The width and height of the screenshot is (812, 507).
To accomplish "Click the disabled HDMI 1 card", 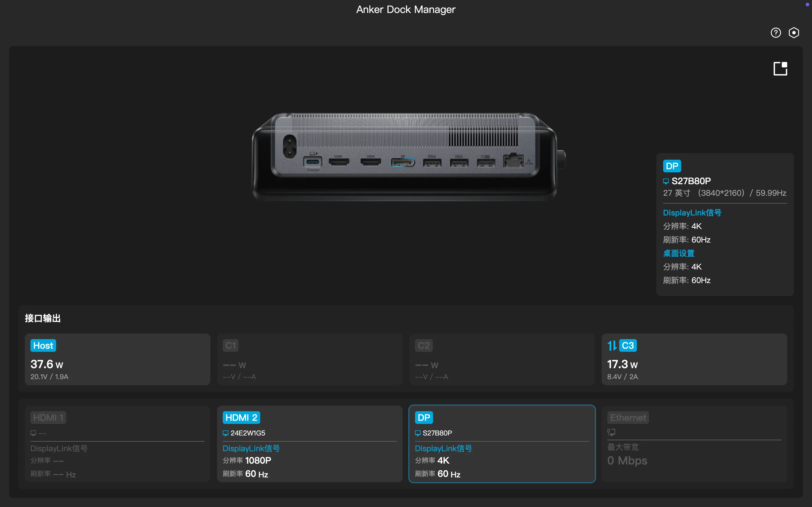I will pyautogui.click(x=118, y=444).
